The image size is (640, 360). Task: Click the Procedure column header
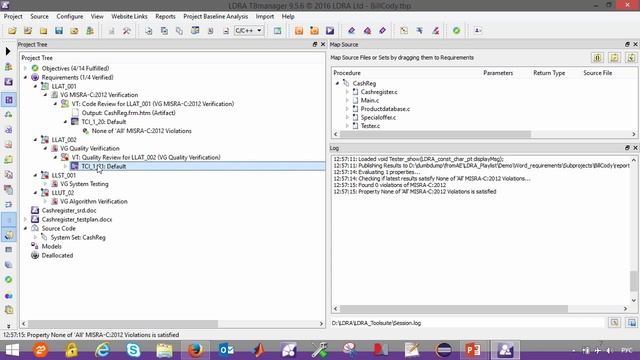tap(347, 73)
